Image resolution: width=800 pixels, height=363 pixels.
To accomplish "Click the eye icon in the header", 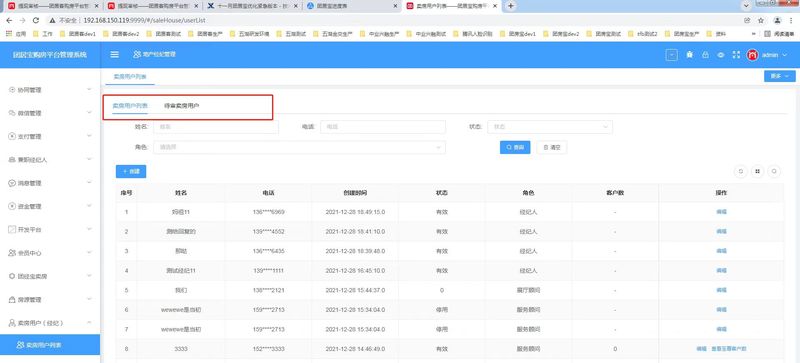I will coord(720,55).
